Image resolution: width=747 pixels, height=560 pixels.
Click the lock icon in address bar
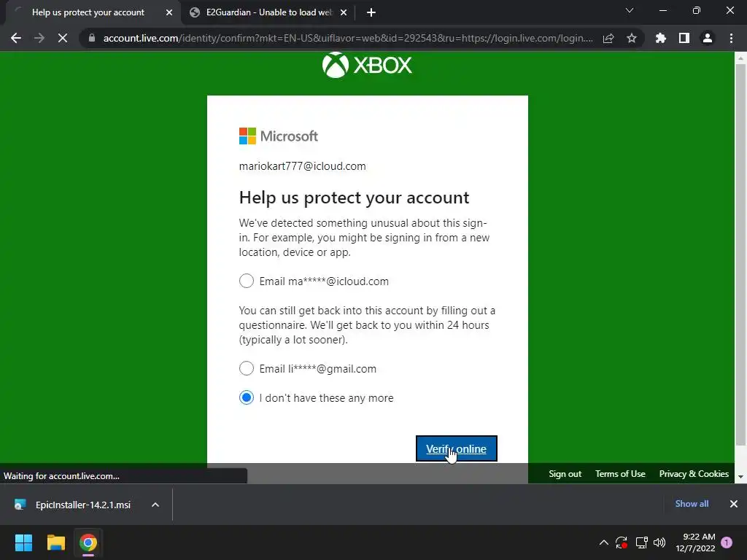(92, 38)
